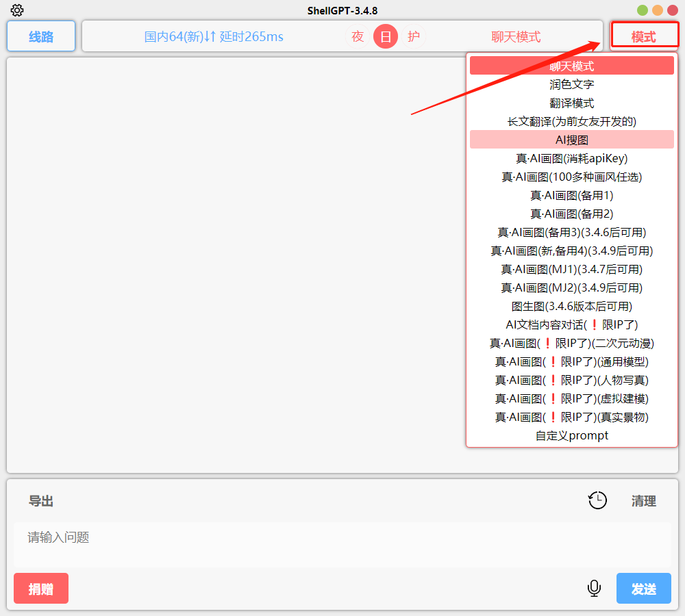
Task: Select 聊天模式 in the mode list
Action: pos(572,66)
